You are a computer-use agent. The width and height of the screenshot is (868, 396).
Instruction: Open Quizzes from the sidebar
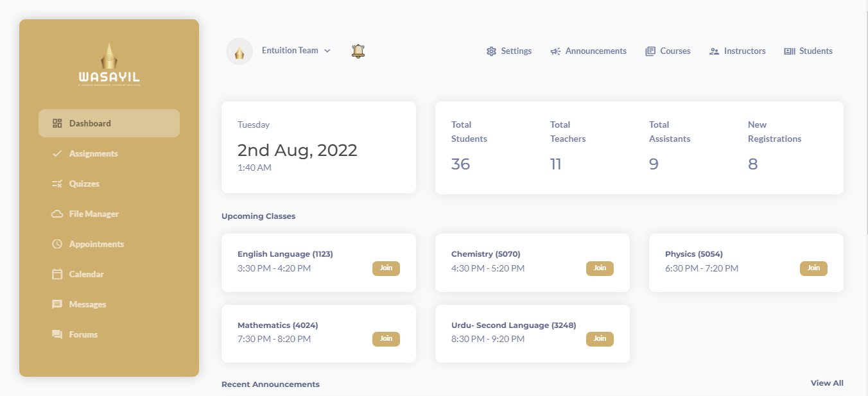pos(84,184)
